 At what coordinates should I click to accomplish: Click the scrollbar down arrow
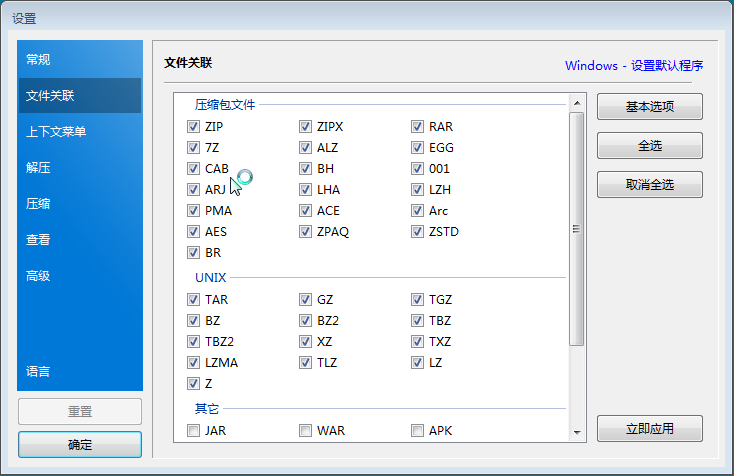tap(576, 432)
